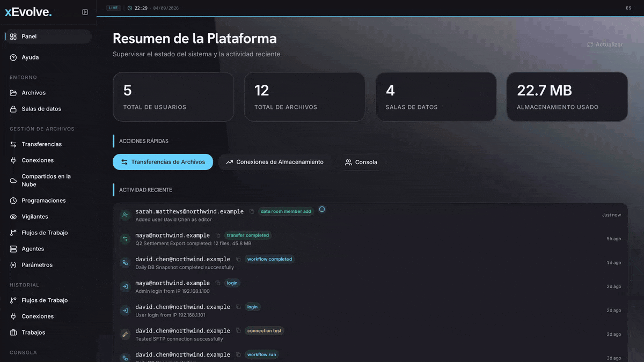644x362 pixels.
Task: Click the user-add icon beside sarah.matthews entry
Action: click(x=125, y=215)
